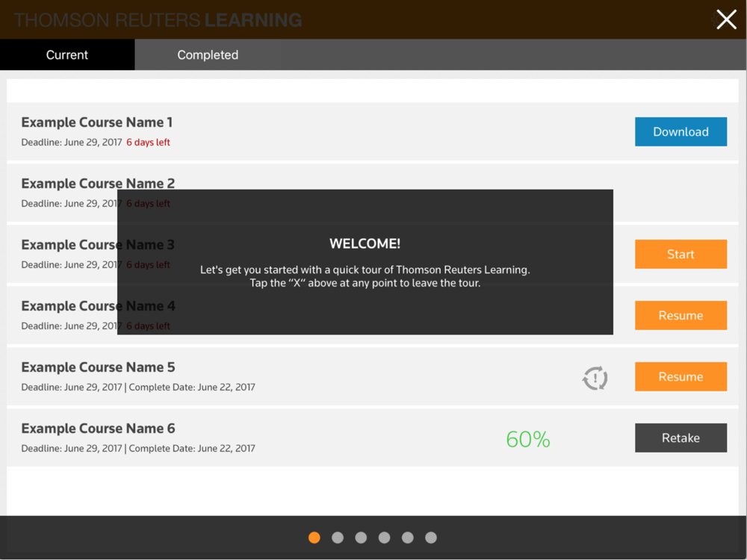The image size is (747, 560).
Task: Open Example Course Name 2 title
Action: [98, 184]
